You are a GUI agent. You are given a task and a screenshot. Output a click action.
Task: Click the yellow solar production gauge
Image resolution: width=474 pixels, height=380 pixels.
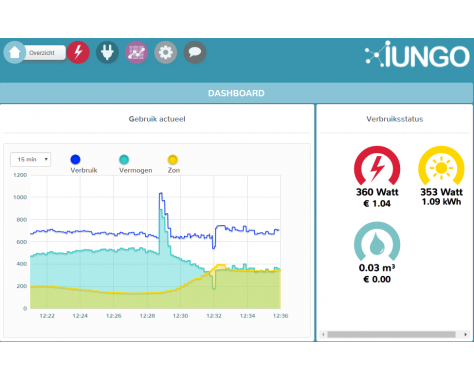coord(441,166)
